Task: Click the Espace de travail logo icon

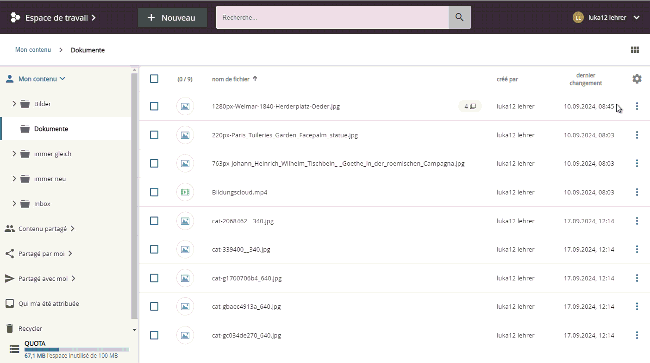Action: coord(15,17)
